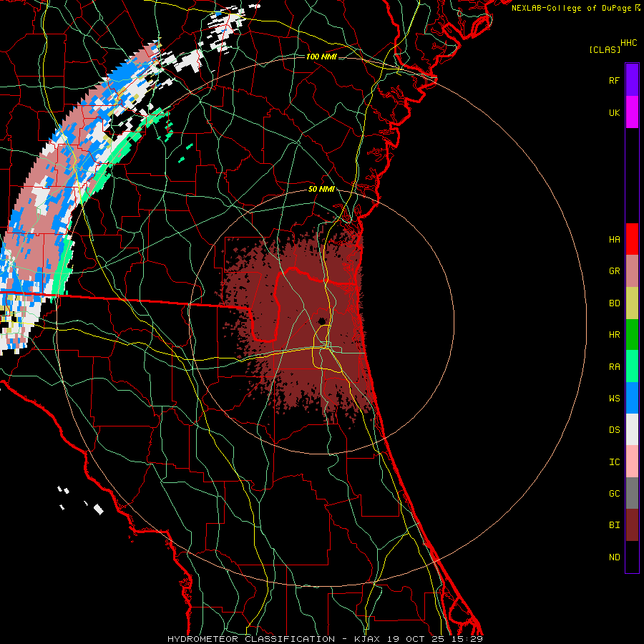Click the GR pink legend swatch
Screen dimensions: 644x644
pos(632,271)
